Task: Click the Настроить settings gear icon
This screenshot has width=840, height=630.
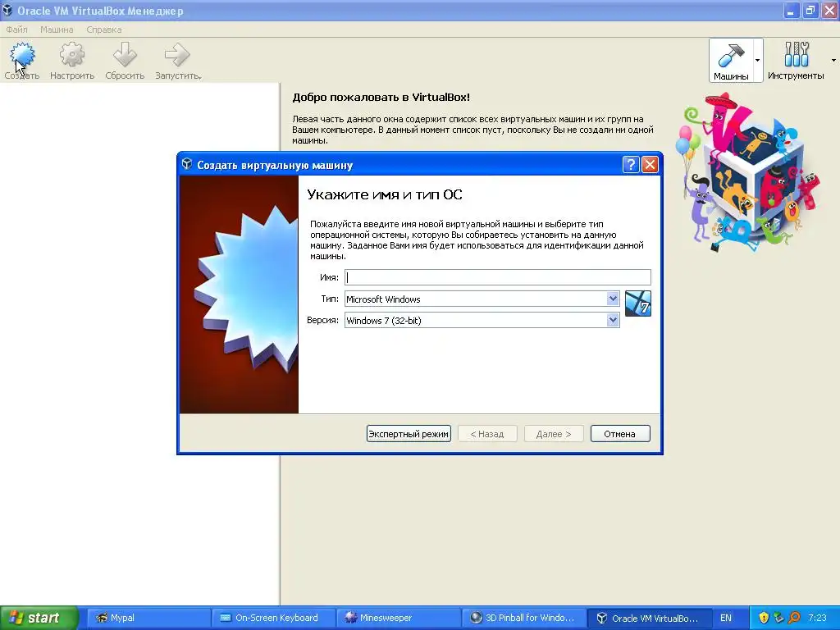Action: click(72, 55)
